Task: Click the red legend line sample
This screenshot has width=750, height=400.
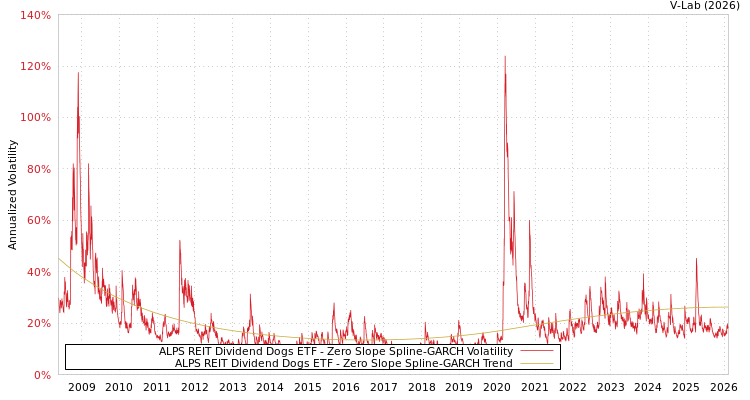Action: pos(537,351)
